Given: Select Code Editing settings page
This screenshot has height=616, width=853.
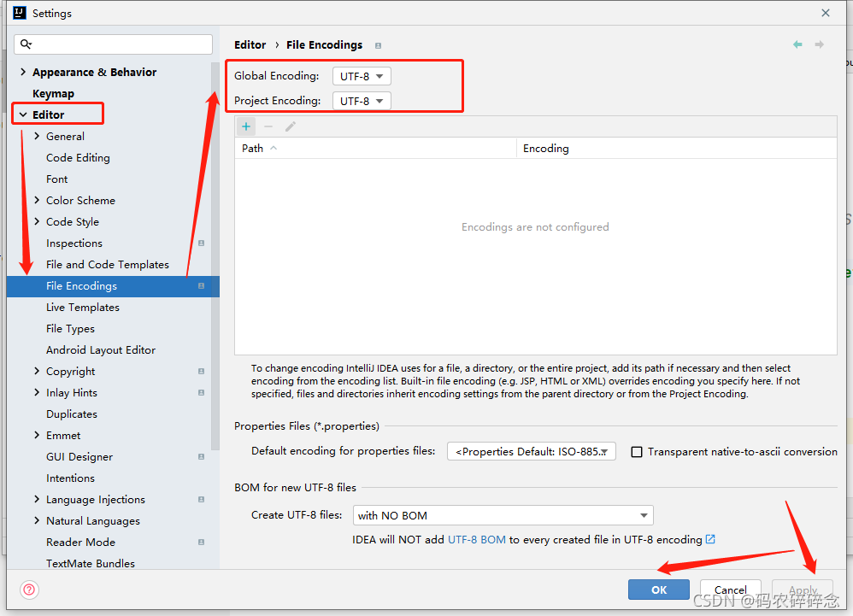Looking at the screenshot, I should pos(78,158).
